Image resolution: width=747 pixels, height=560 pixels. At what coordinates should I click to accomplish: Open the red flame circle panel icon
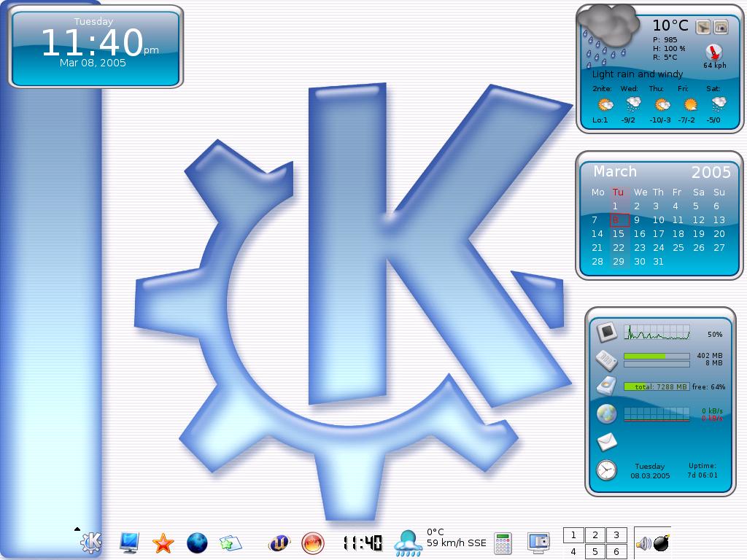313,542
